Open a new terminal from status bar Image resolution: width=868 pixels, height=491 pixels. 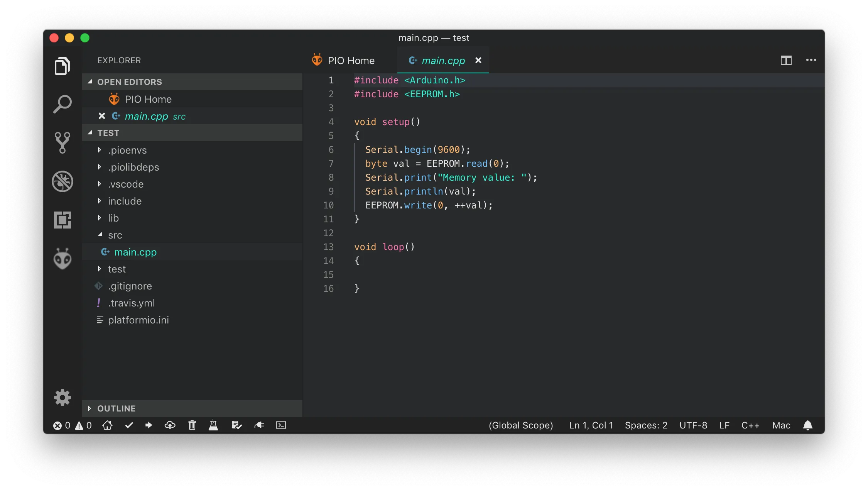pyautogui.click(x=281, y=425)
